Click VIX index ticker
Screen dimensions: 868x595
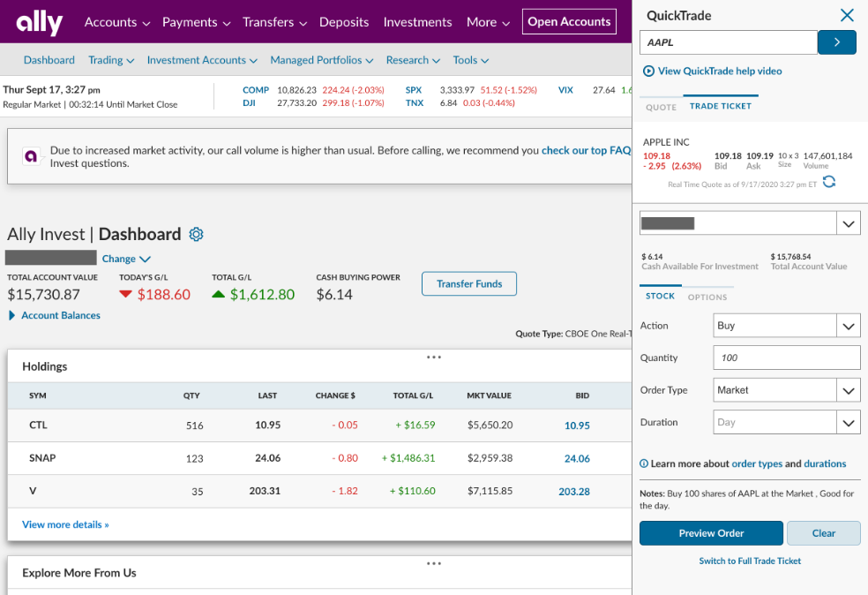tap(565, 90)
